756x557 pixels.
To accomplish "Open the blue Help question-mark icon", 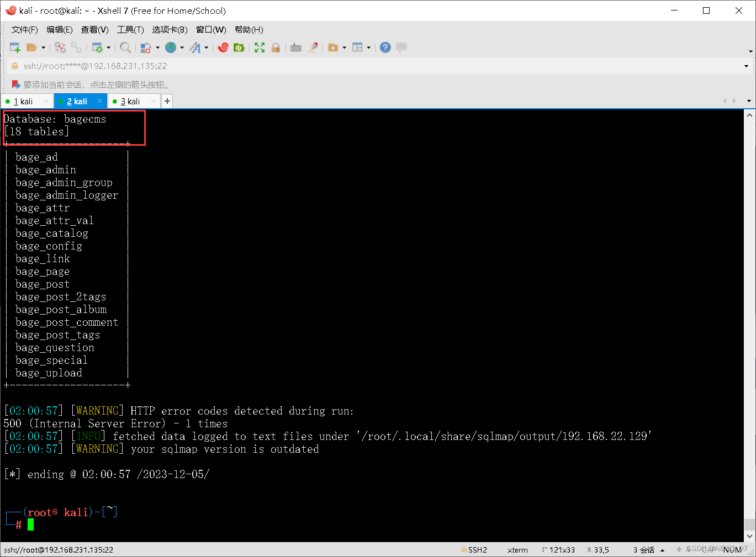I will [385, 47].
